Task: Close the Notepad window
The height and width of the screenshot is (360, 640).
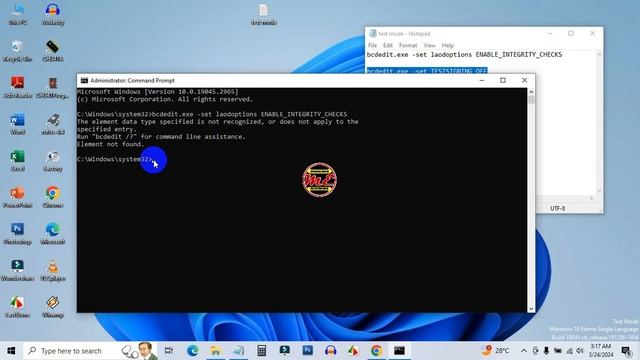Action: [x=592, y=33]
